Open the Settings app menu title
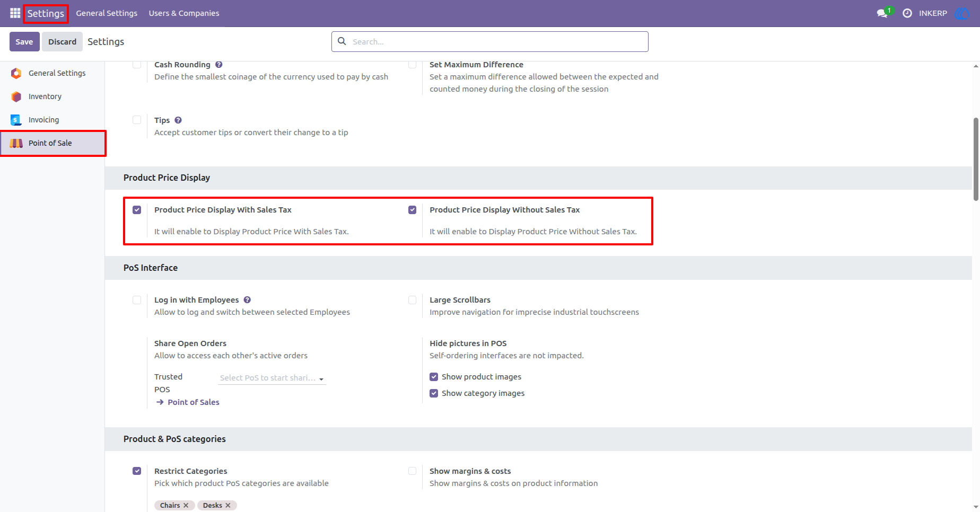The image size is (980, 512). point(46,13)
